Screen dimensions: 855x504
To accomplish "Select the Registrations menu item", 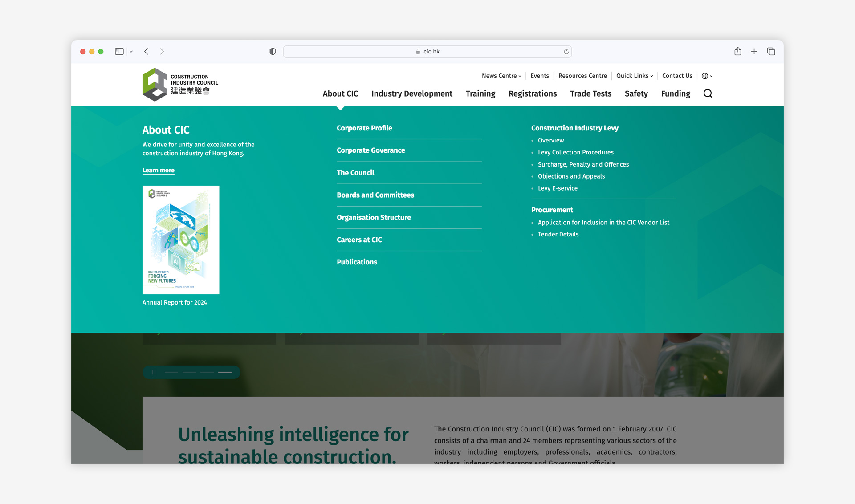I will click(533, 93).
